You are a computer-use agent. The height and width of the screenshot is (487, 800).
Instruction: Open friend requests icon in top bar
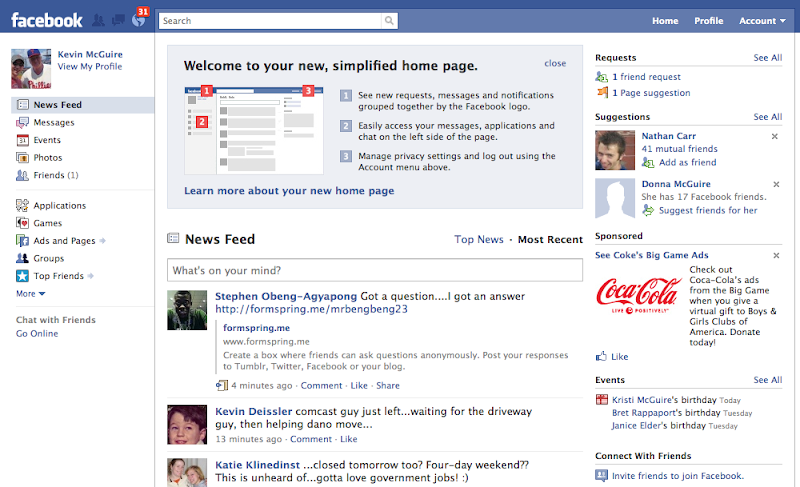[98, 20]
